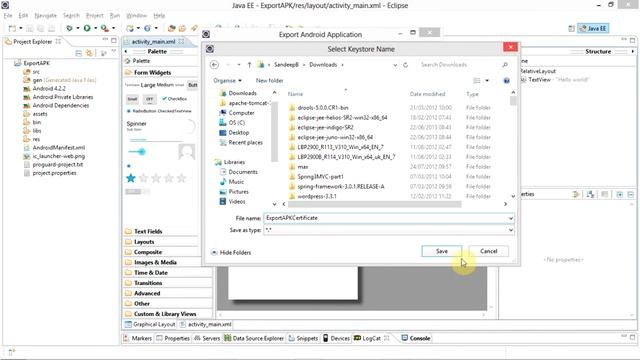Click the Run toolbar button in Eclipse

87,28
